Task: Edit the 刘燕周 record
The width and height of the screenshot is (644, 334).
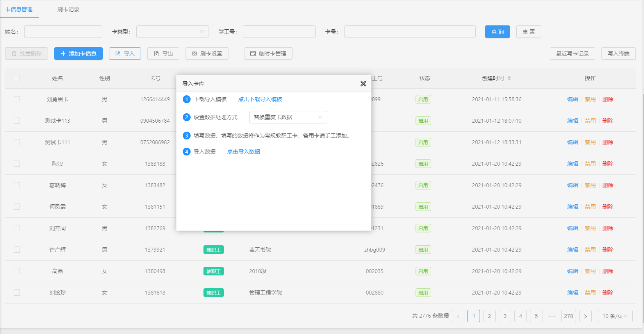Action: click(x=573, y=228)
